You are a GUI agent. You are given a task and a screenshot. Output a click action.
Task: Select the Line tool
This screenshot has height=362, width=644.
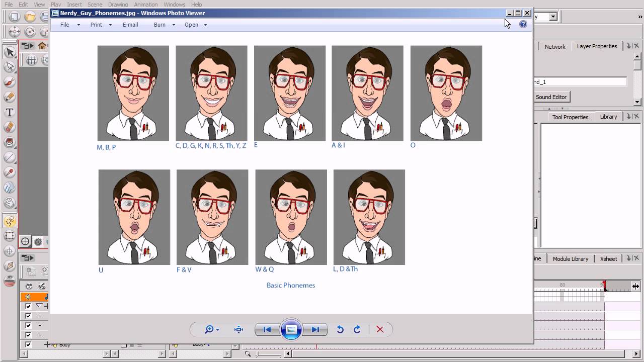(x=10, y=157)
